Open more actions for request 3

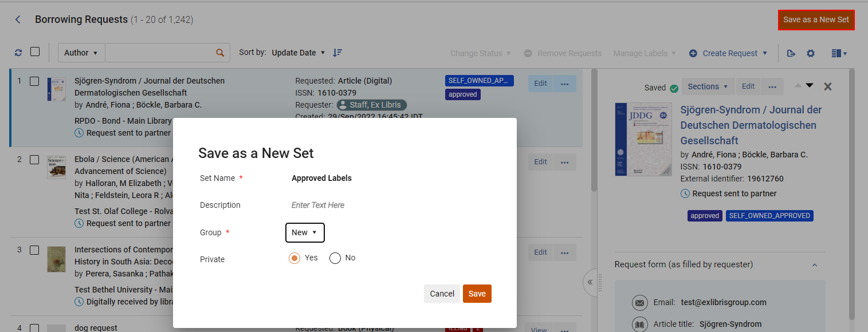tap(564, 252)
